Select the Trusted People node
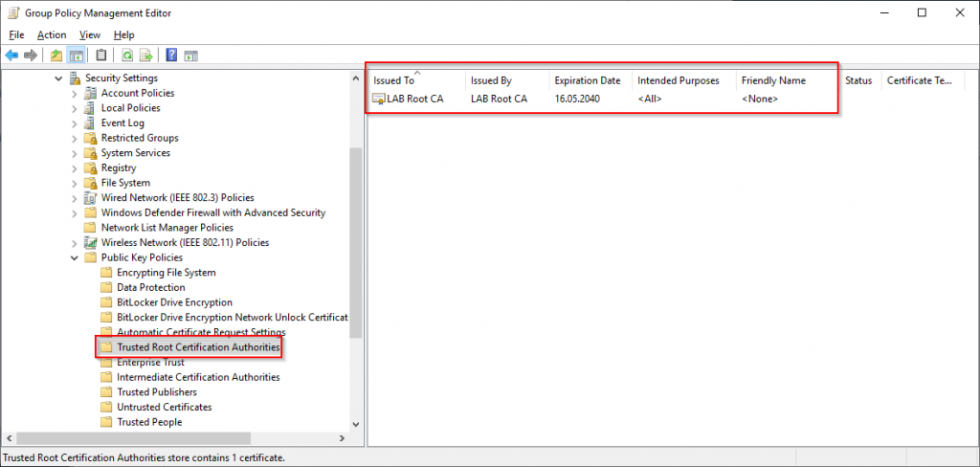This screenshot has width=980, height=467. coord(149,422)
